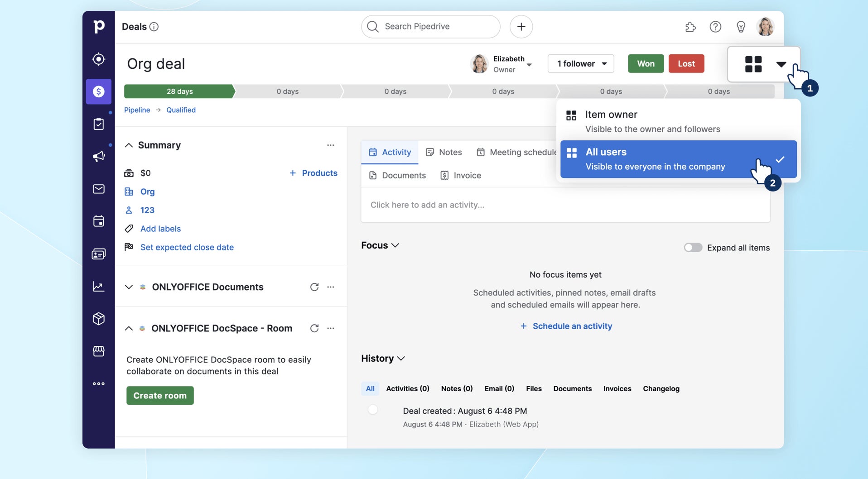Filter history by Files
This screenshot has height=479, width=868.
[534, 389]
